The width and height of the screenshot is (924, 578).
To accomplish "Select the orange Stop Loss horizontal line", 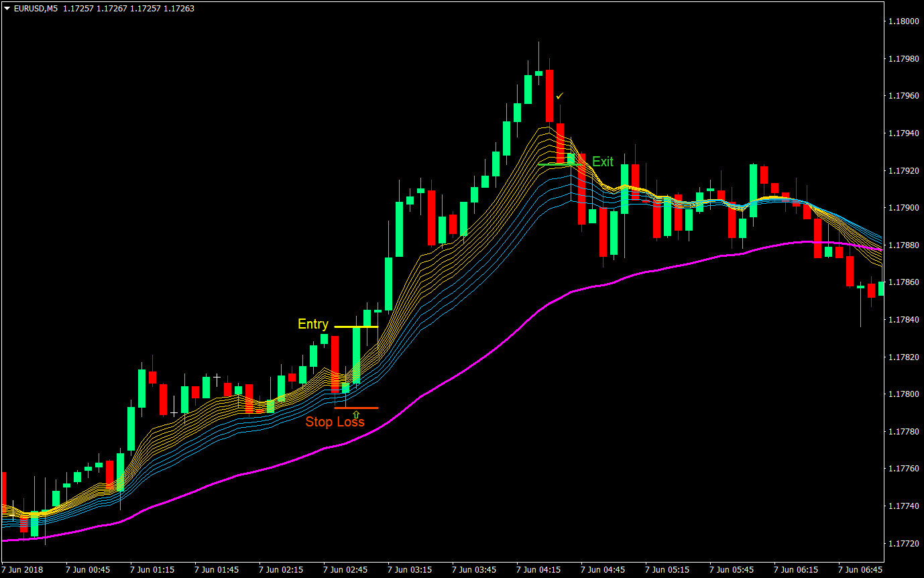I will (355, 406).
